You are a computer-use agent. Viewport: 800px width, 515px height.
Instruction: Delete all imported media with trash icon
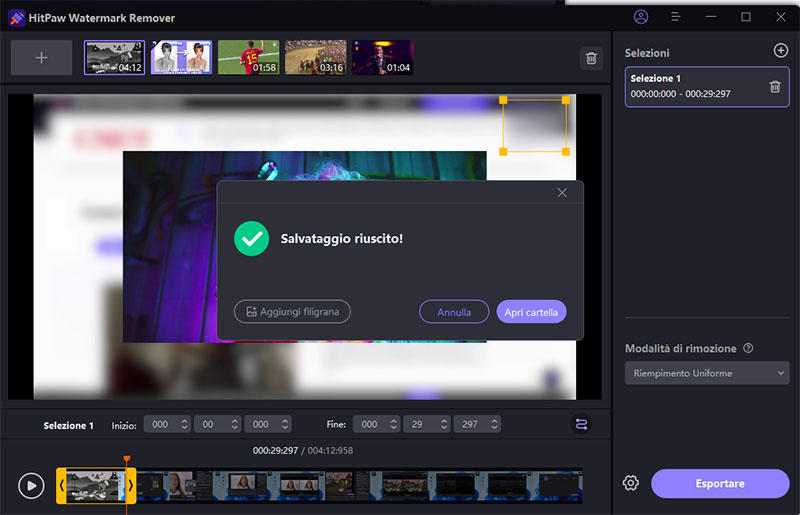coord(591,58)
